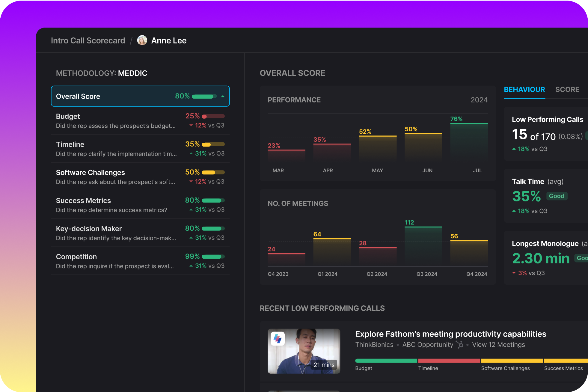Click the Software Challenges 50% progress bar
The width and height of the screenshot is (588, 392).
coord(213,172)
